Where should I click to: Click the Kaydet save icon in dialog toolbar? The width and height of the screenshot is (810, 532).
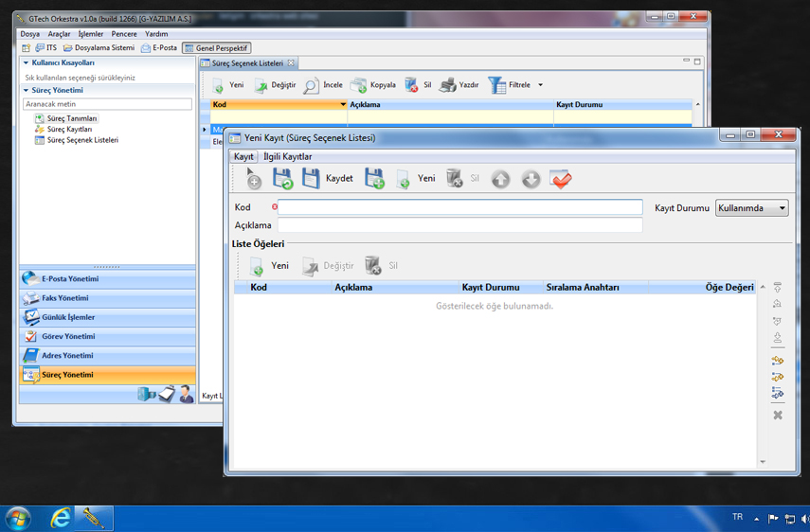(311, 178)
